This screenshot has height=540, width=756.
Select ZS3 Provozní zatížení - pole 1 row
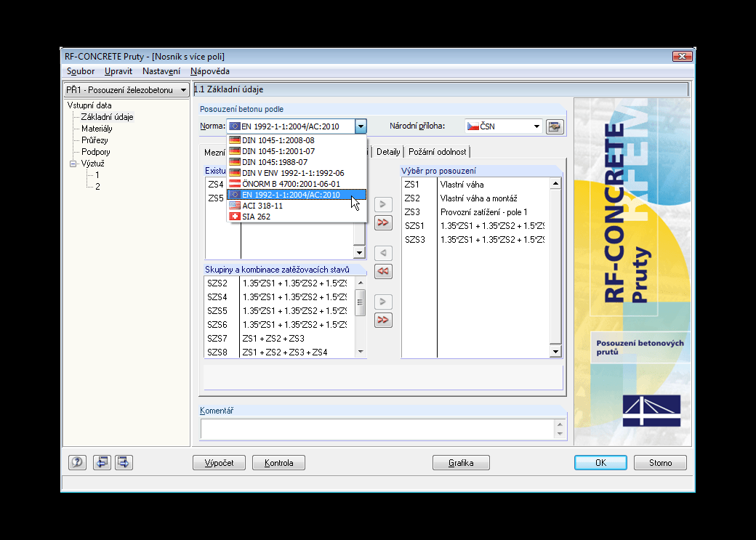tap(475, 212)
